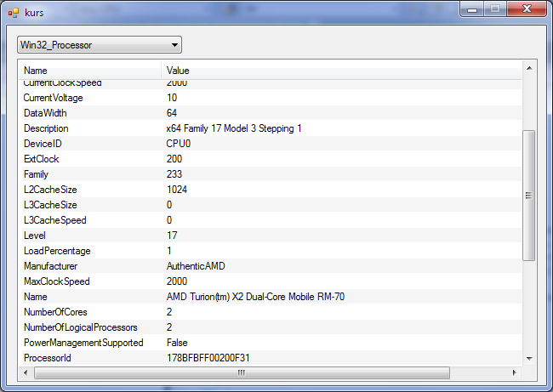The image size is (553, 392).
Task: Minimize the kurs window
Action: click(x=472, y=9)
